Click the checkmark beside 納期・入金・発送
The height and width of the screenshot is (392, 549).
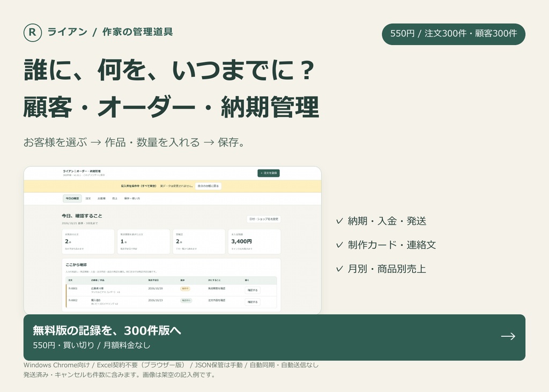coord(339,221)
